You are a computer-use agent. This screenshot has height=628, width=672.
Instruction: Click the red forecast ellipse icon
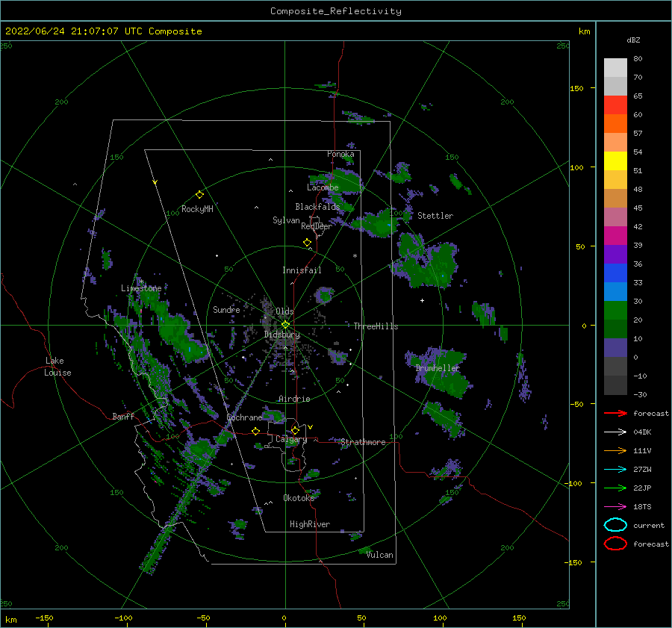point(615,544)
